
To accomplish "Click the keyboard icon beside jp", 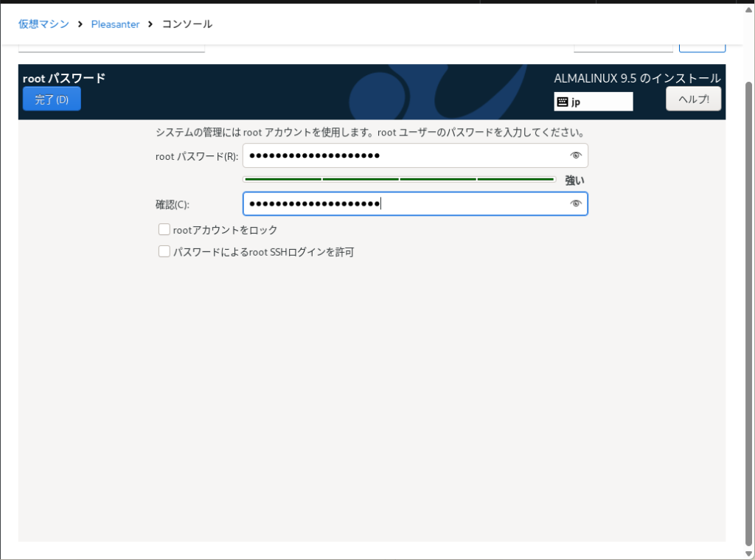I will pos(563,102).
